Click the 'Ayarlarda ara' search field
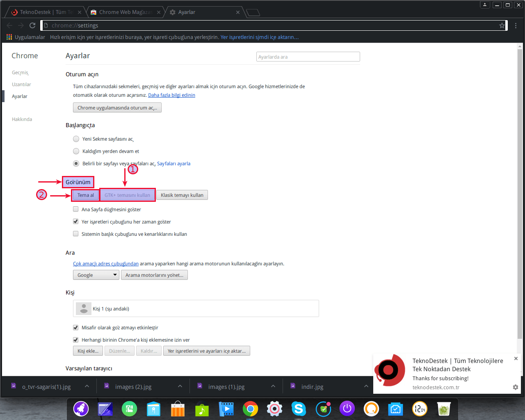The height and width of the screenshot is (420, 525). pyautogui.click(x=308, y=57)
